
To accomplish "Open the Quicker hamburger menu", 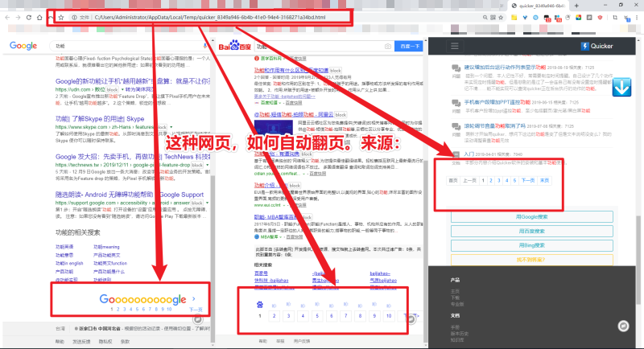I will (454, 46).
